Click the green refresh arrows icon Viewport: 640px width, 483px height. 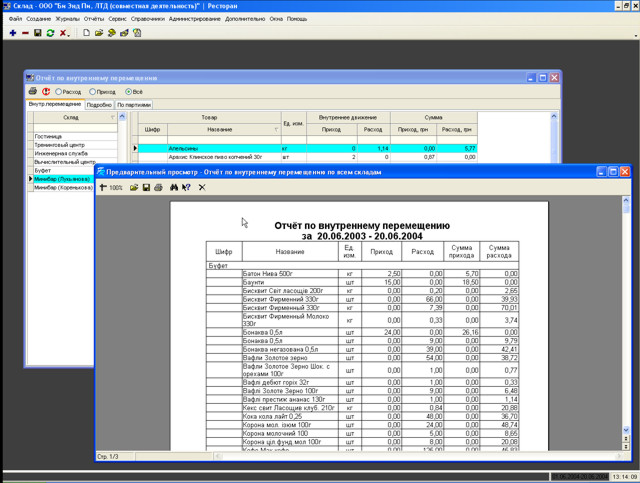pos(50,33)
